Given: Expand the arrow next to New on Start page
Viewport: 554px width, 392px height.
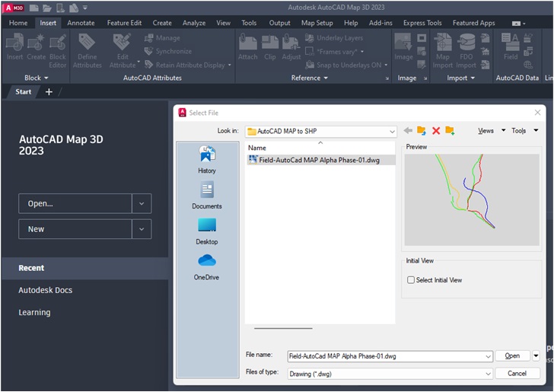Looking at the screenshot, I should tap(142, 229).
